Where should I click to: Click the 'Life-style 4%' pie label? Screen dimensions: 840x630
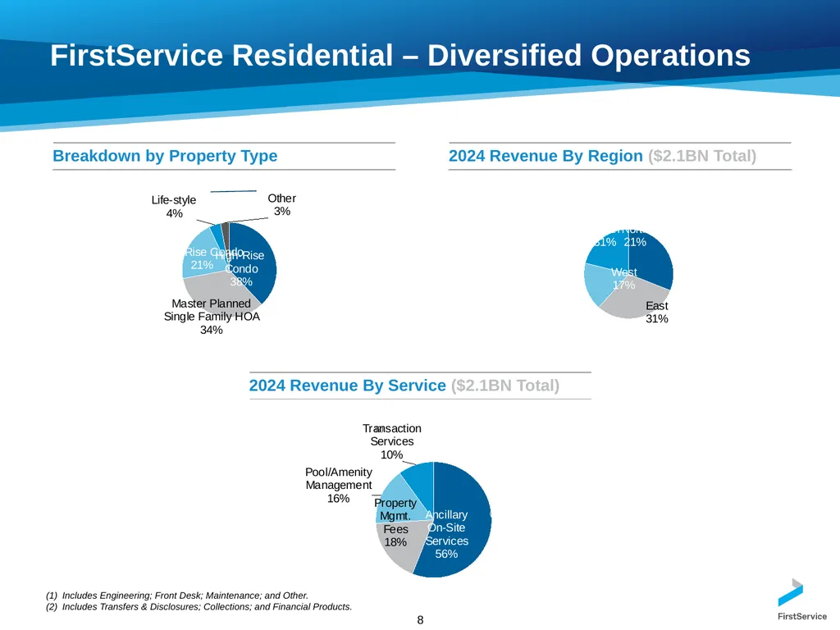[174, 206]
